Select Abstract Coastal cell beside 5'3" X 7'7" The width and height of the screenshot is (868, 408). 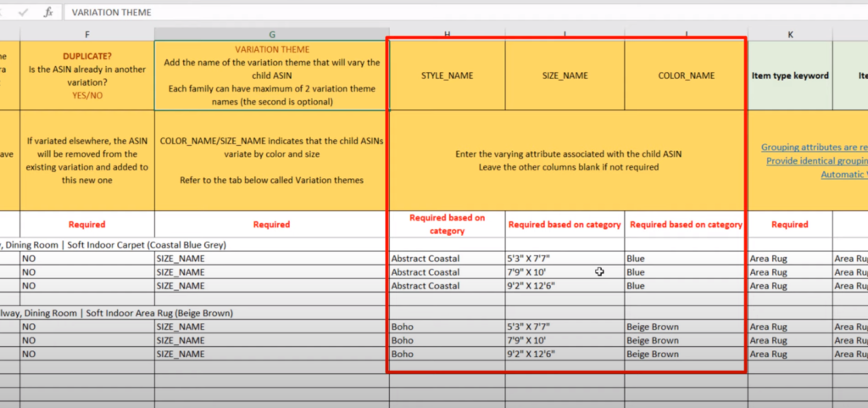point(448,259)
